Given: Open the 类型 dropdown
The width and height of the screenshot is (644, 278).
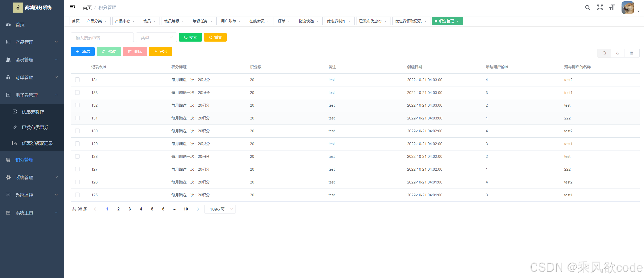Looking at the screenshot, I should [x=156, y=37].
